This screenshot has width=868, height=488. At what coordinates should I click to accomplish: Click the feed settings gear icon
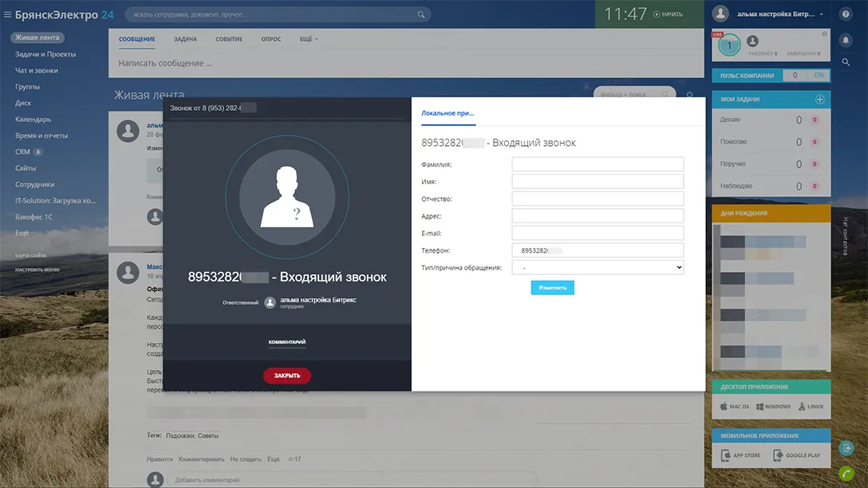point(689,95)
